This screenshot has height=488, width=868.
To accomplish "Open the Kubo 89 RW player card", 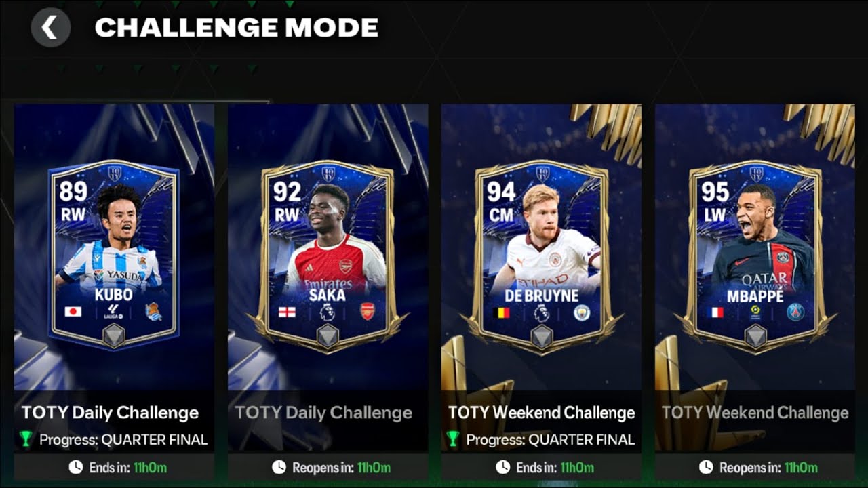I will [x=114, y=255].
